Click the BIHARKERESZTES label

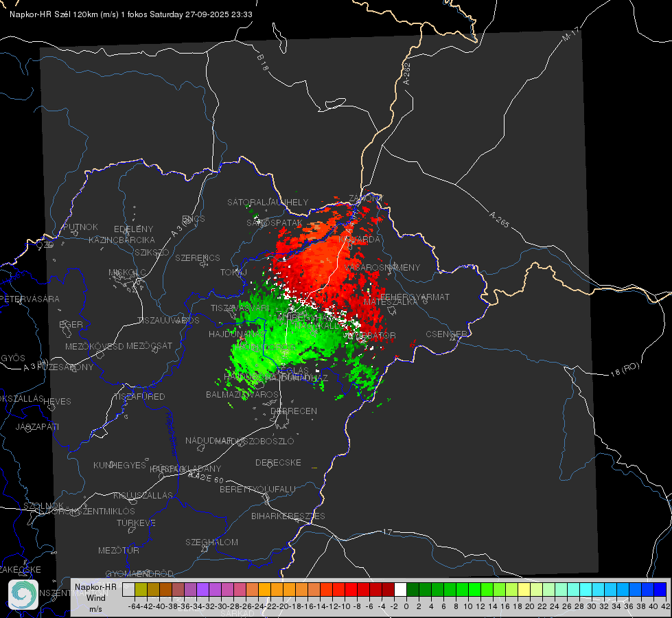288,516
